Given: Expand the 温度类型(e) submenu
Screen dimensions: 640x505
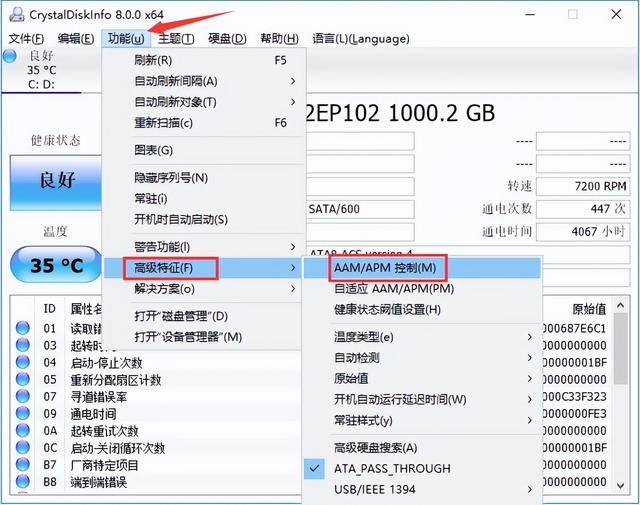Looking at the screenshot, I should [x=422, y=337].
